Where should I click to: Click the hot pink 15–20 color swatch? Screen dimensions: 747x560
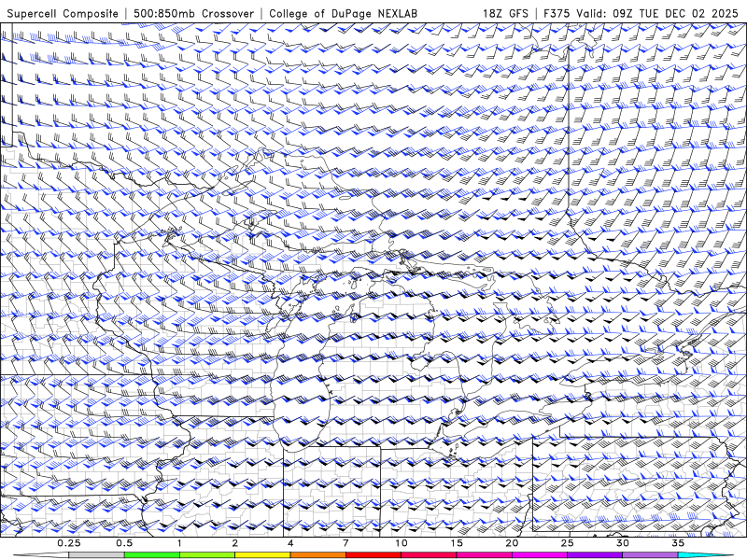[484, 555]
